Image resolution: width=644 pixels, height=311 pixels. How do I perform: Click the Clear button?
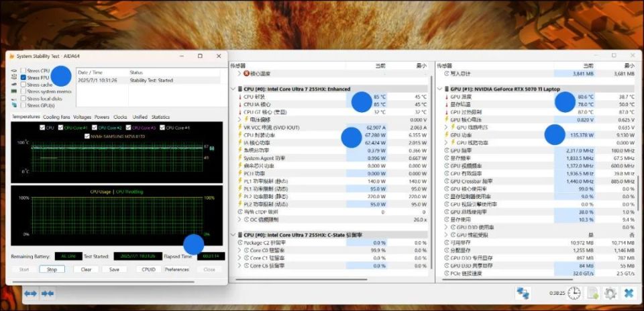point(86,269)
